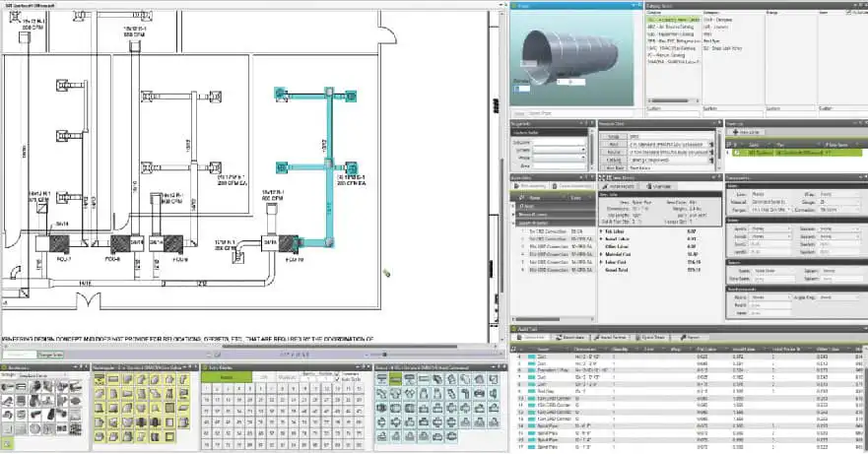Expand the Material Cost row
868x454 pixels.
click(602, 254)
